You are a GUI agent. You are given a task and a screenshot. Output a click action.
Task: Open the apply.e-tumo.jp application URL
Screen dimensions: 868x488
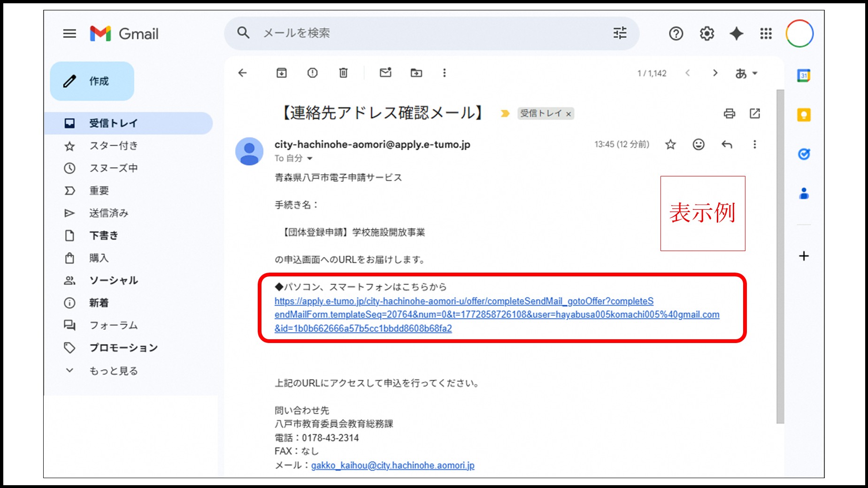click(x=465, y=301)
